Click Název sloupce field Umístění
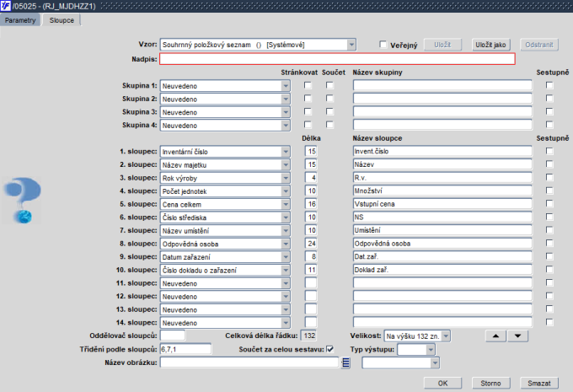Viewport: 573px width, 392px height. [442, 230]
